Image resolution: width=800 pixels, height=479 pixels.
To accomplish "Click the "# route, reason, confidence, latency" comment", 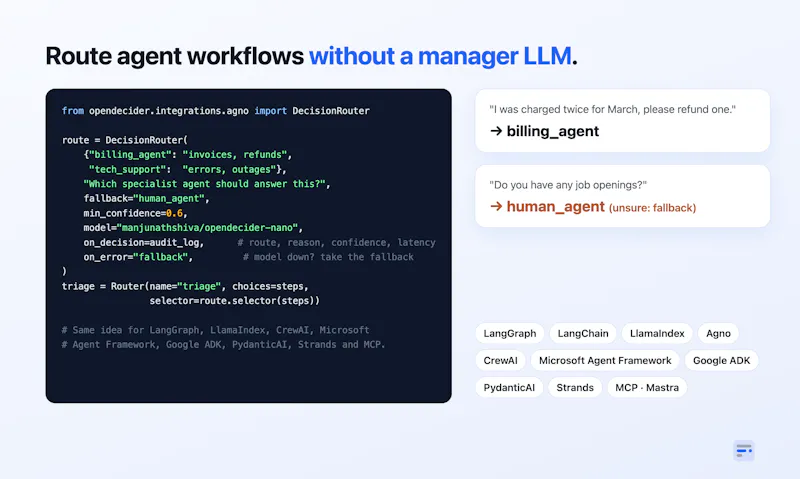I will pyautogui.click(x=336, y=242).
